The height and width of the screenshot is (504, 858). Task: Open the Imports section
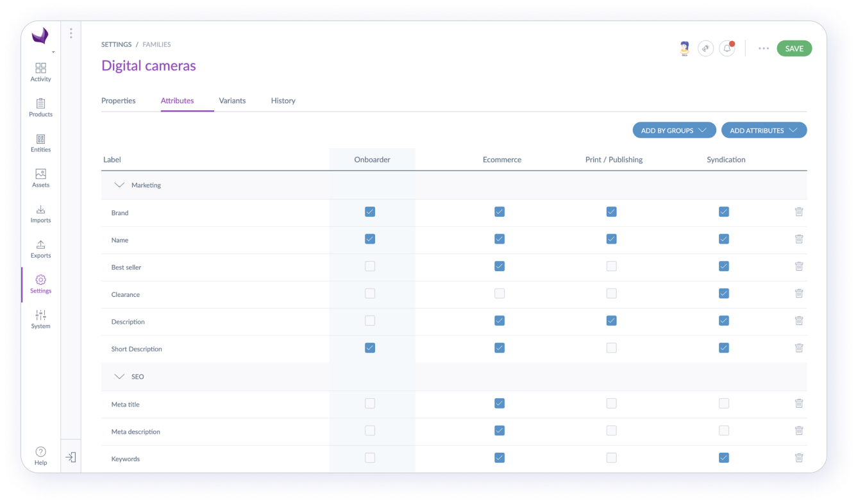click(40, 212)
